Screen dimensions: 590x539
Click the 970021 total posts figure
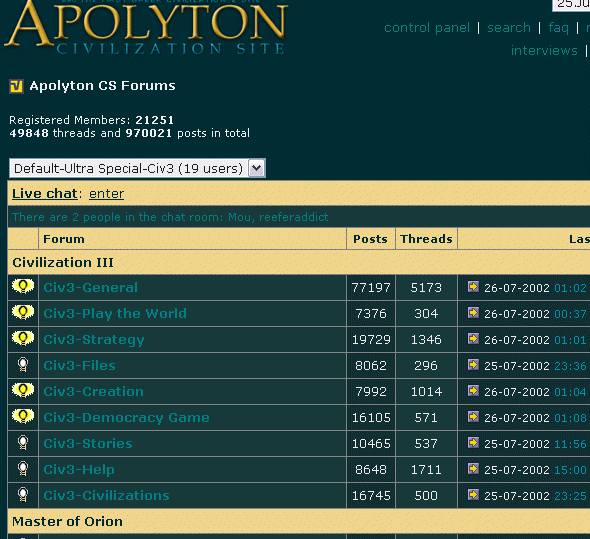coord(149,133)
